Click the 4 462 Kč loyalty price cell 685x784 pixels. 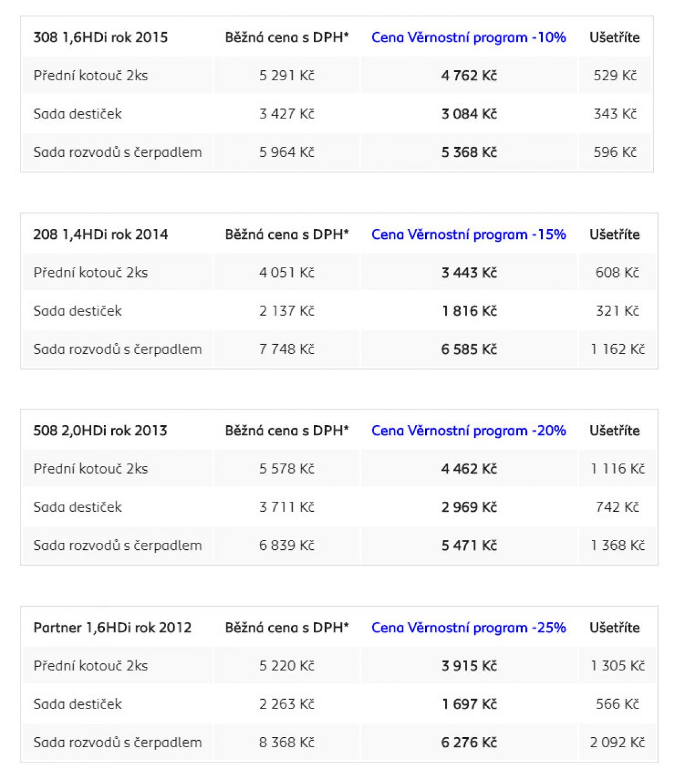tap(469, 469)
